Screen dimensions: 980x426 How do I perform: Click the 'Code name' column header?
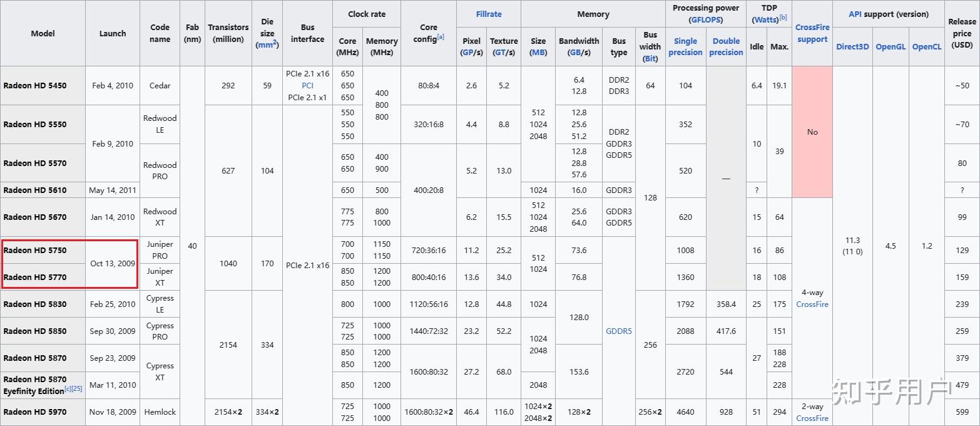(160, 33)
